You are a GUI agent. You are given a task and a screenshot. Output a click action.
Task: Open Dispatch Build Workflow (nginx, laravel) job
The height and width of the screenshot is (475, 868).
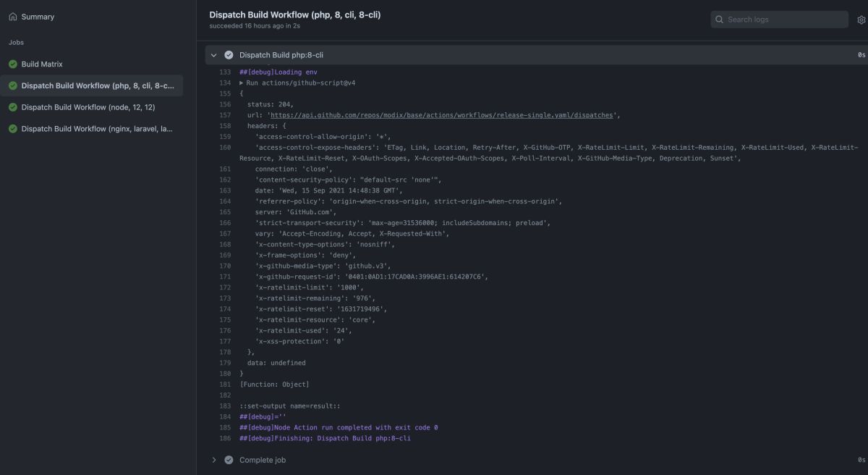pyautogui.click(x=97, y=129)
